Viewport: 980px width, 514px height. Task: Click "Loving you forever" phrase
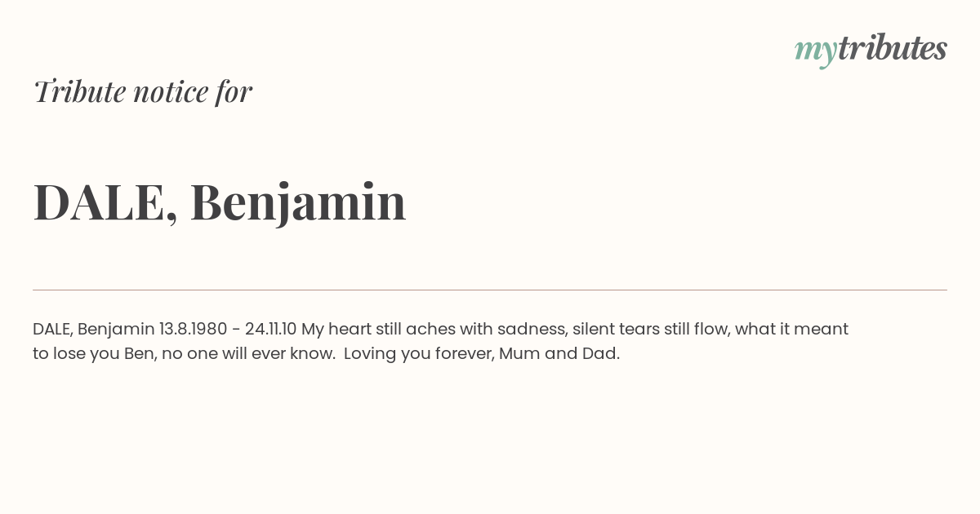[x=416, y=354]
